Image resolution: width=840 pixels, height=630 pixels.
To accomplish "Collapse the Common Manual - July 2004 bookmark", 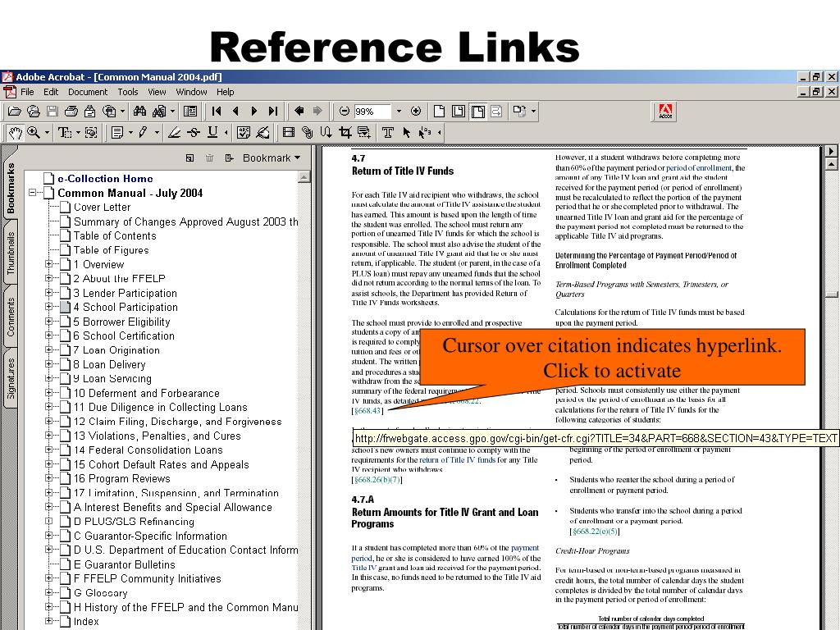I will point(33,192).
